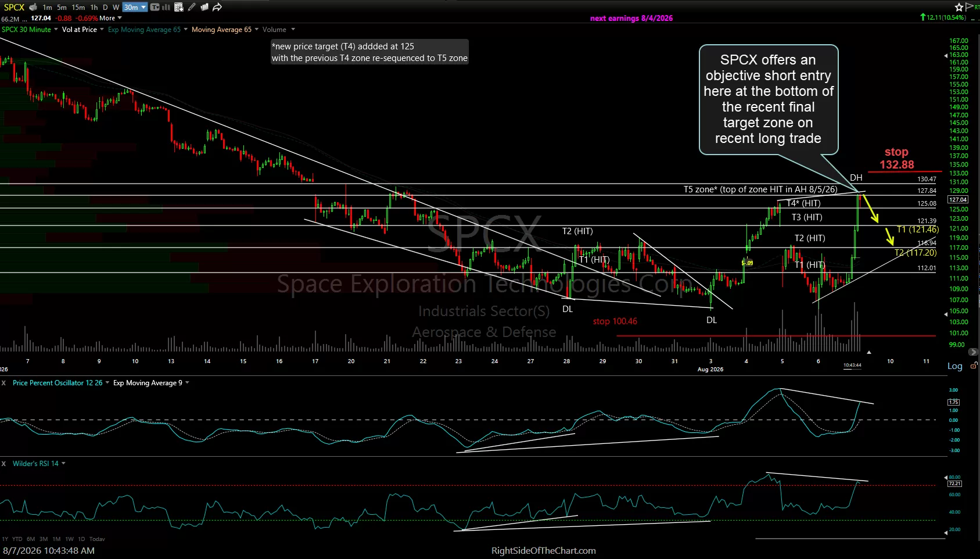Screen dimensions: 980x559
Task: Close the Wilder's RSI panel
Action: [3, 464]
